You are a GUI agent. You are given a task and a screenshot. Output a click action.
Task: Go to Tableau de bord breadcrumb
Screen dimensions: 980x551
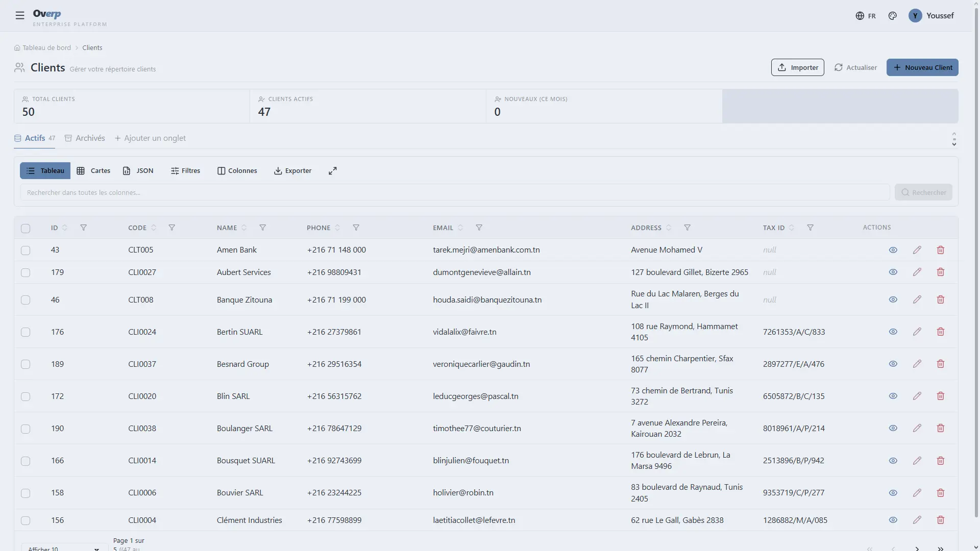[x=42, y=47]
